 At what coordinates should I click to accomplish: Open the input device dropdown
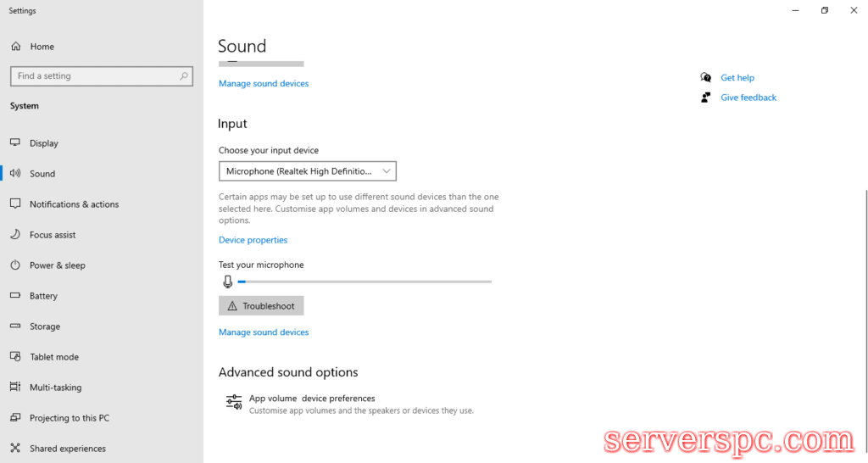click(307, 171)
